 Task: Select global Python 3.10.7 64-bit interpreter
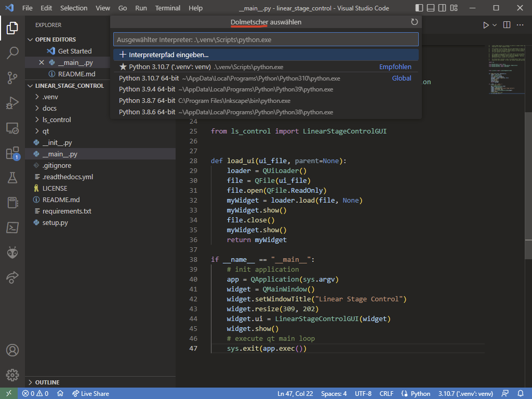click(x=265, y=78)
